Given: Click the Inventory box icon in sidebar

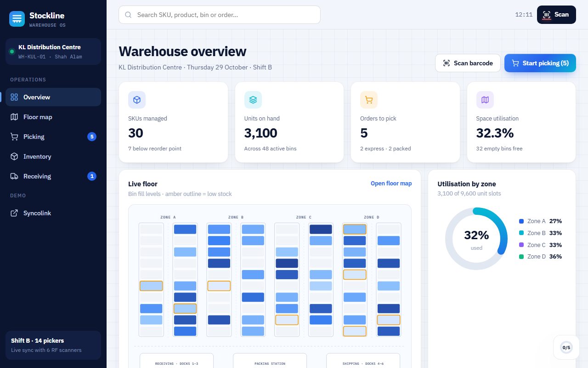Looking at the screenshot, I should coord(14,156).
